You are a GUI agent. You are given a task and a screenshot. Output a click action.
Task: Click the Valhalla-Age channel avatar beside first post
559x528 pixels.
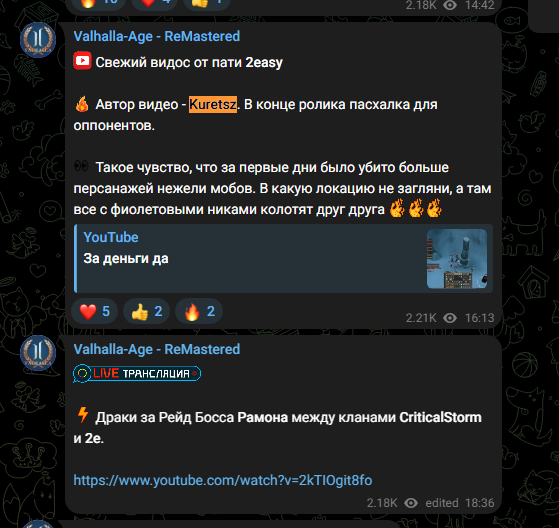(x=38, y=40)
